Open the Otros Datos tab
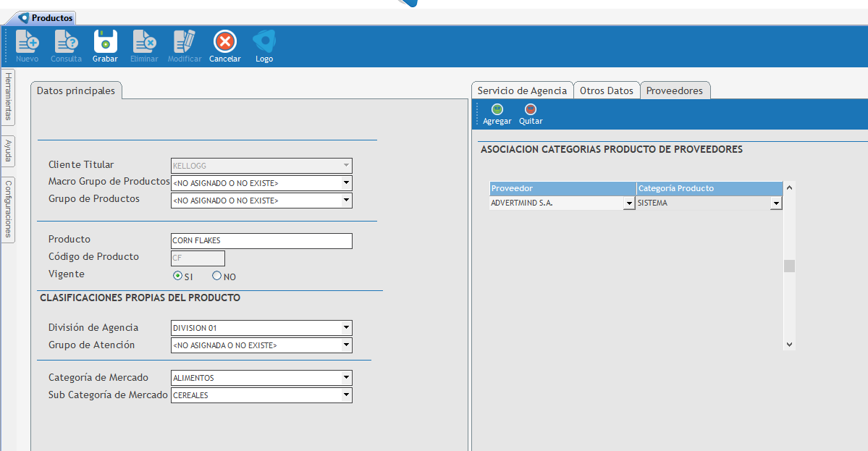Viewport: 868px width, 451px height. [606, 90]
